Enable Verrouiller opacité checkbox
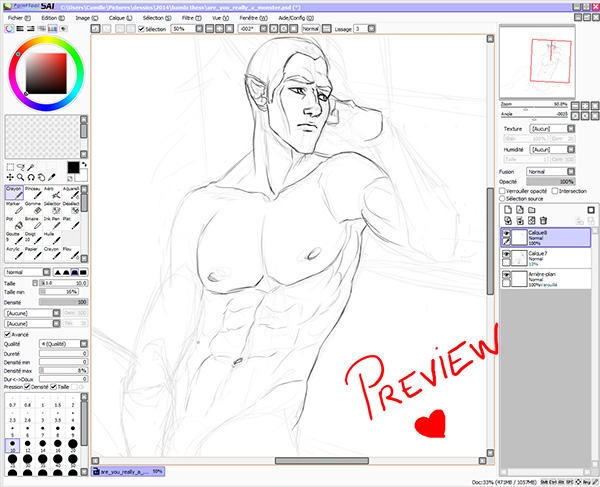Screen dimensions: 600x487 [502, 191]
